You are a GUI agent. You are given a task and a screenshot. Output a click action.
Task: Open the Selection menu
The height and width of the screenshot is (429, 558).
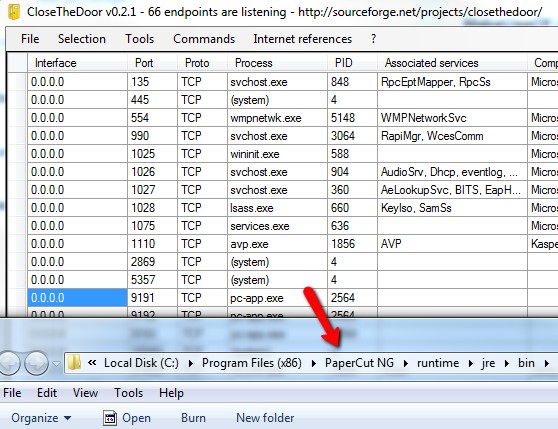[x=82, y=39]
